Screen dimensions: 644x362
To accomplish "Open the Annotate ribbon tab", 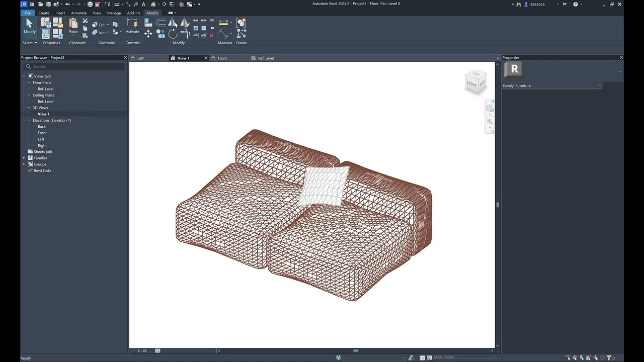I will coord(78,13).
